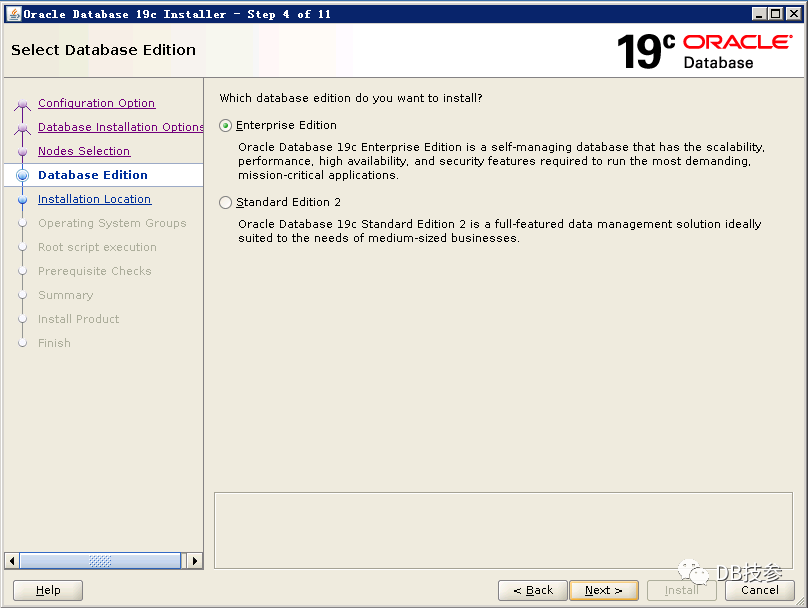Click the horizontal scrollbar thumb in step panel
Image resolution: width=808 pixels, height=608 pixels.
click(x=100, y=561)
